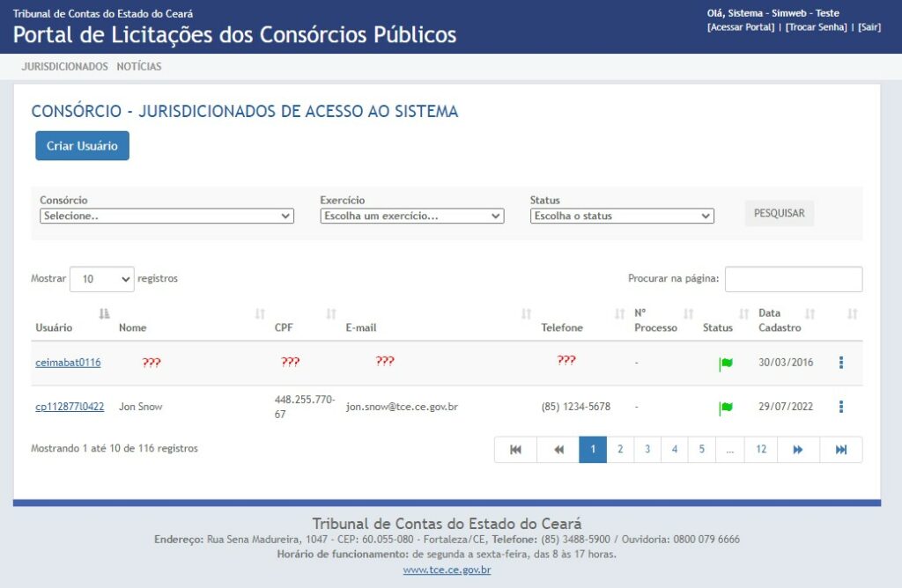This screenshot has width=902, height=588.
Task: Change number of records shown per page
Action: pos(101,279)
